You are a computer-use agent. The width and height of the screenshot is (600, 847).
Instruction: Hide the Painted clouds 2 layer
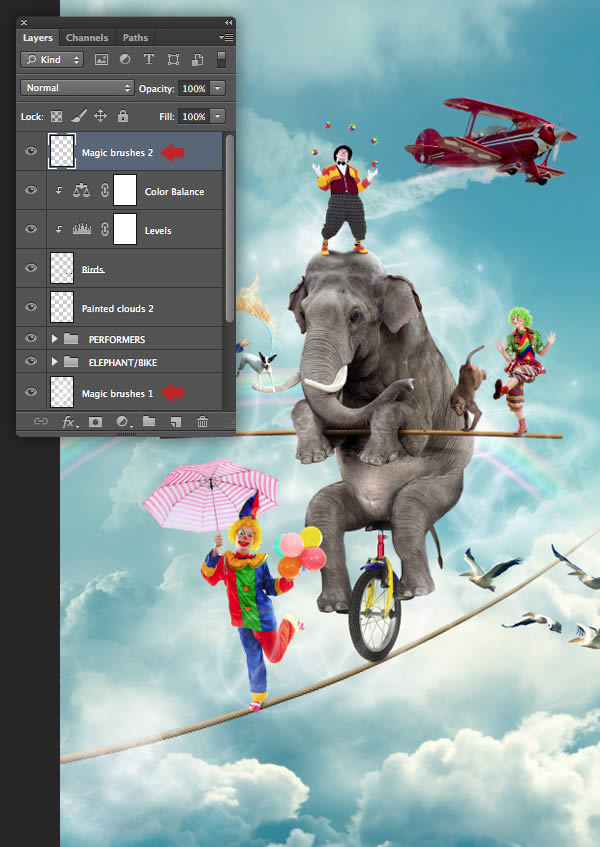coord(31,306)
